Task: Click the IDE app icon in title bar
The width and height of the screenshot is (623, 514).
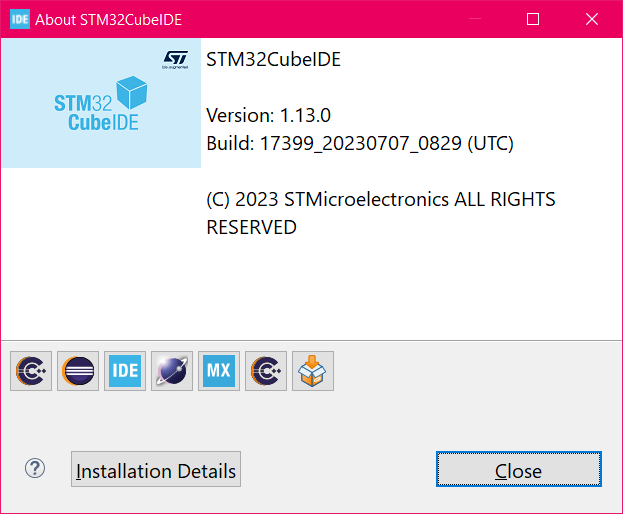Action: click(19, 19)
